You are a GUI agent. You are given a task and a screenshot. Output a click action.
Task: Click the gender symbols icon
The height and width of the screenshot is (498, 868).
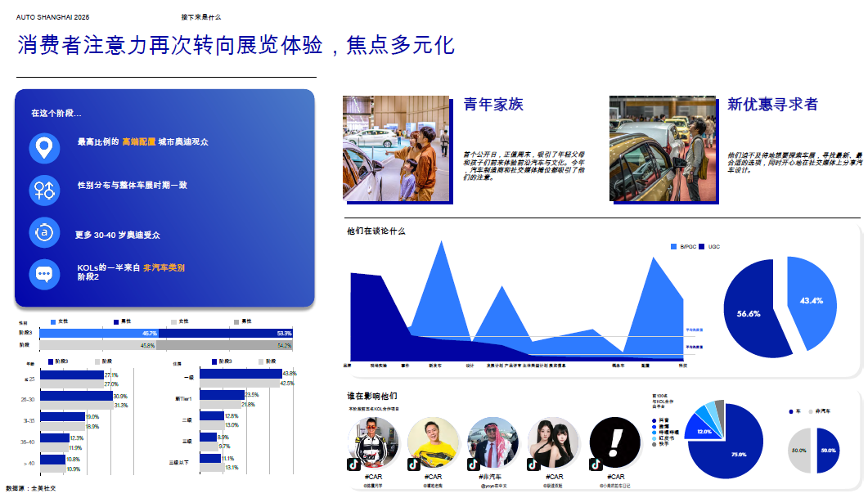(44, 191)
